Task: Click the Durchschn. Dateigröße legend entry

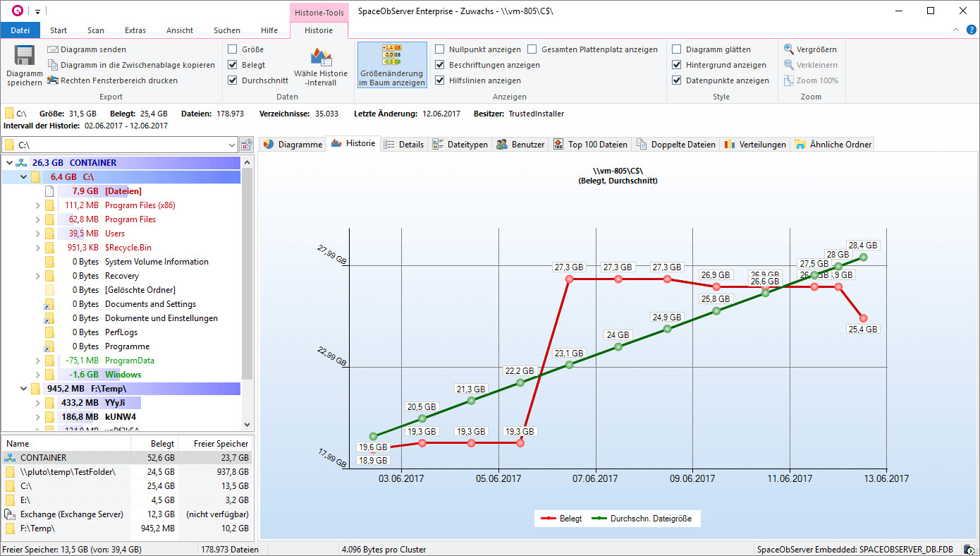Action: click(x=642, y=519)
